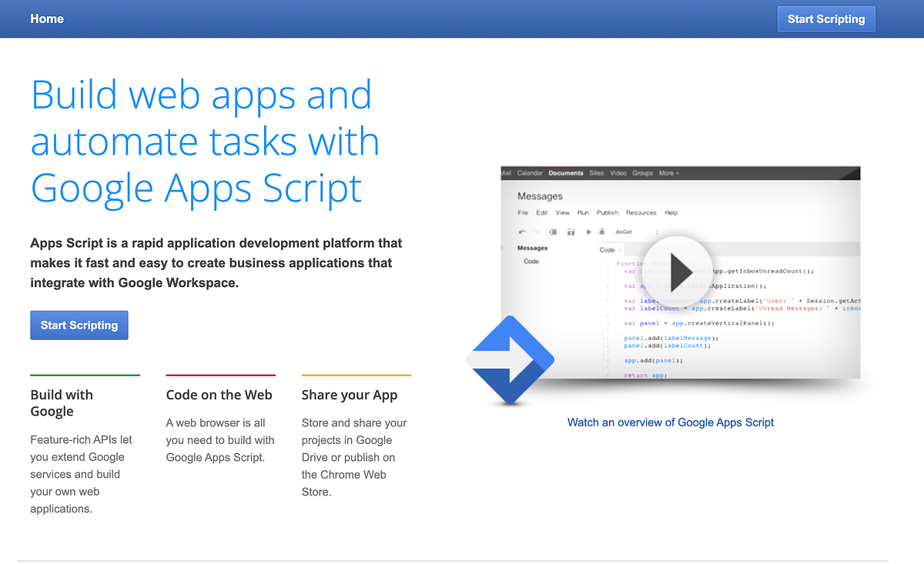Close the Code tab with its x
This screenshot has width=924, height=564.
(x=619, y=249)
